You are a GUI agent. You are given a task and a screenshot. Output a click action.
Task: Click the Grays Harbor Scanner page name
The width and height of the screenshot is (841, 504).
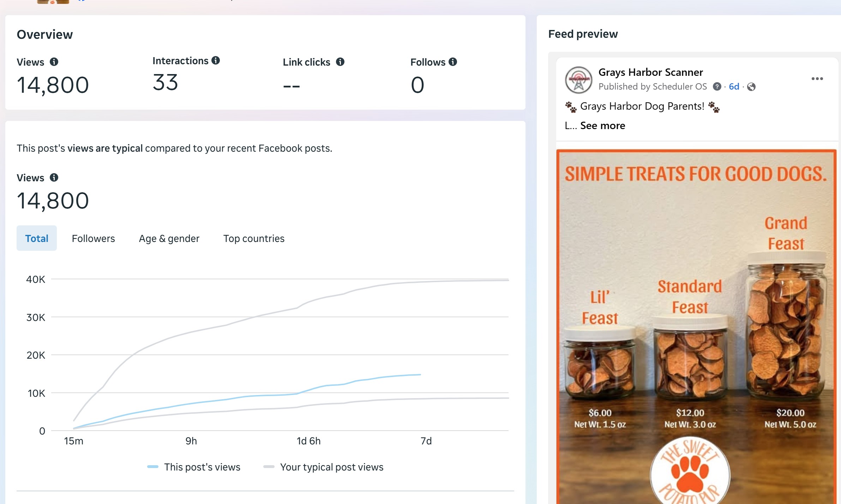pyautogui.click(x=650, y=72)
